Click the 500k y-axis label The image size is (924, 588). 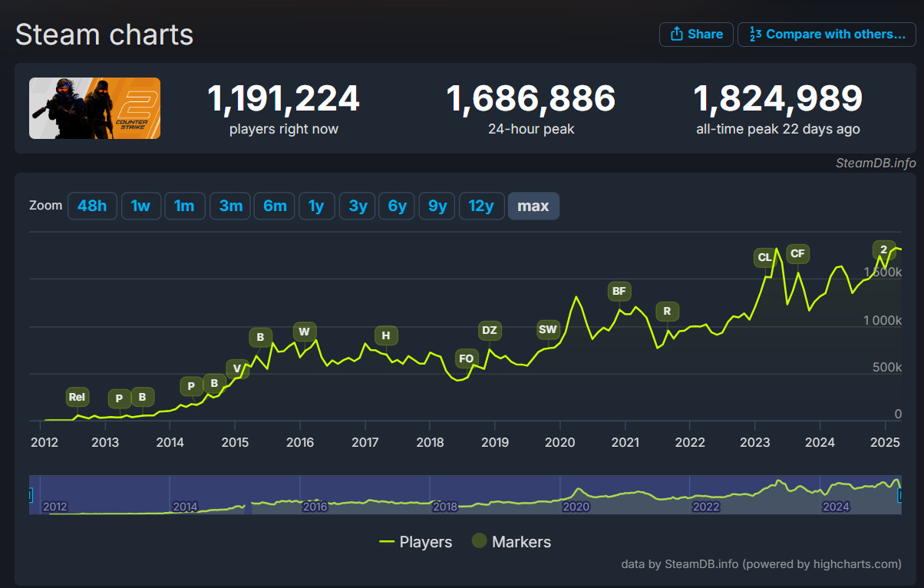tap(887, 368)
